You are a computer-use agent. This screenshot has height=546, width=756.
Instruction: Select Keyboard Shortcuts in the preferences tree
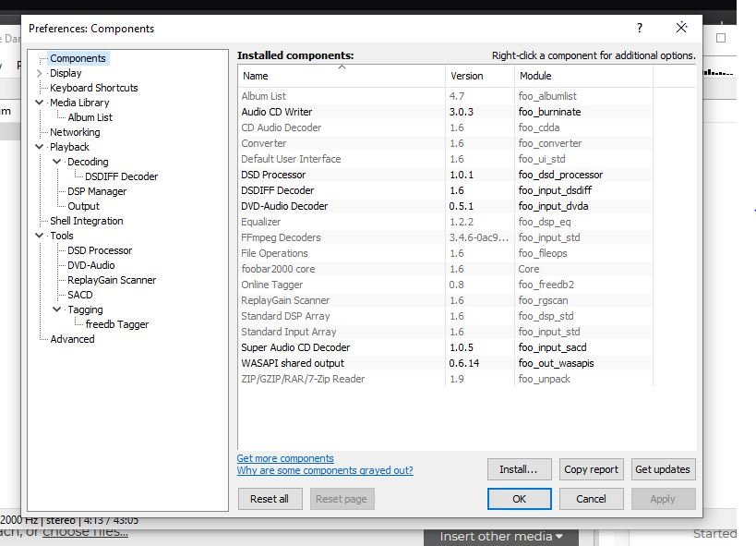click(x=92, y=87)
